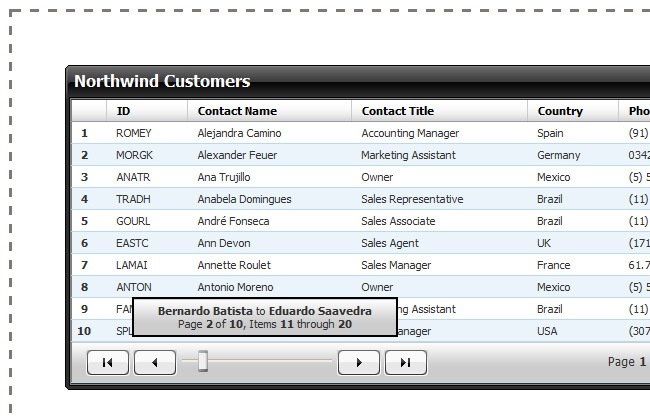
Task: Go to the previous page
Action: 155,362
